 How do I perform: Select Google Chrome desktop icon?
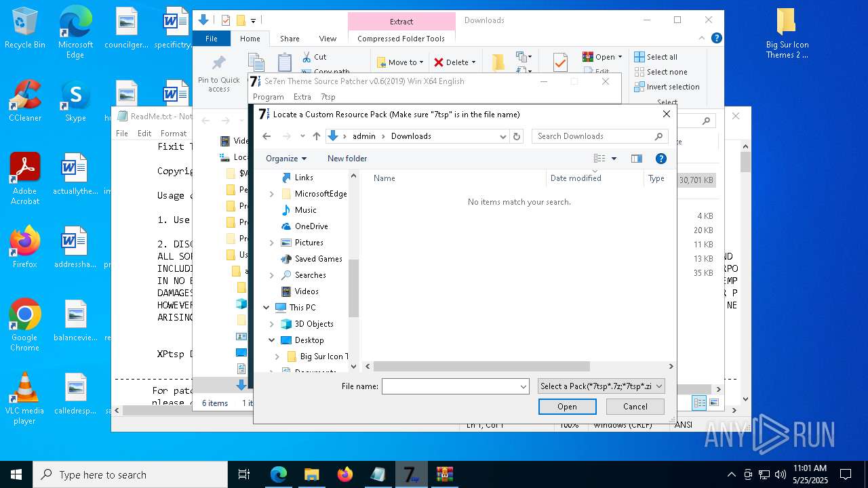click(x=25, y=325)
